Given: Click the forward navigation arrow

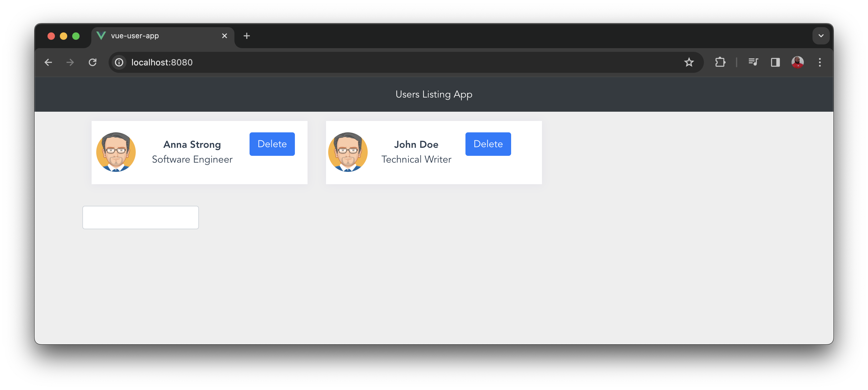Looking at the screenshot, I should click(x=70, y=62).
